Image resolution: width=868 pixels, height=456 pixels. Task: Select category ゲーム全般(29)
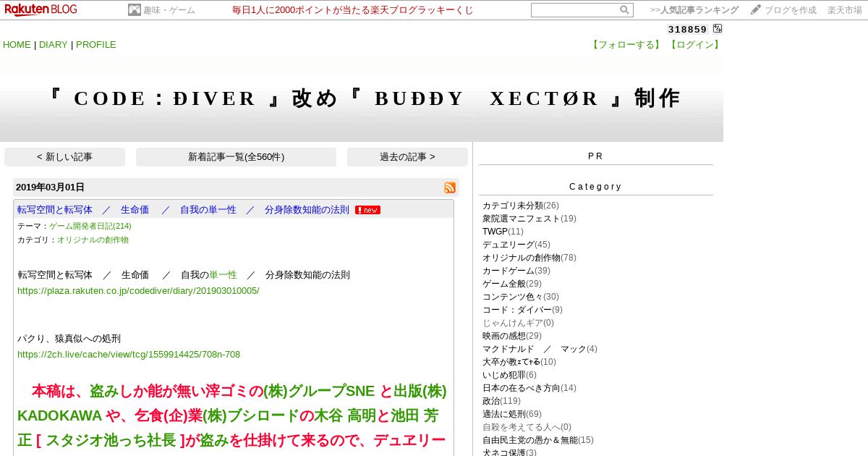pos(512,284)
